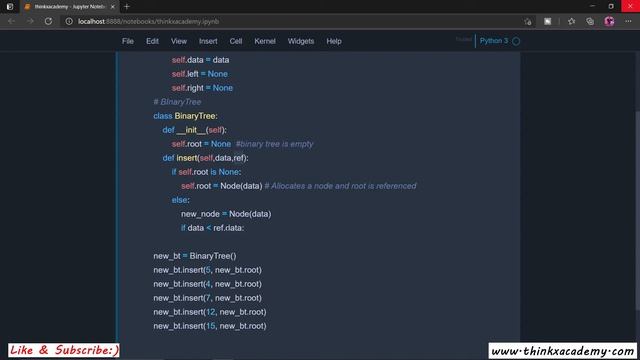Open the Edit menu
The width and height of the screenshot is (640, 360).
coord(152,41)
